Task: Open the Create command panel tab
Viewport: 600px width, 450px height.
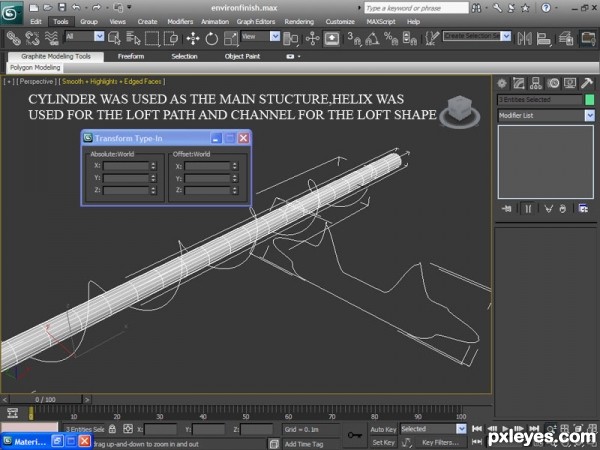Action: click(502, 83)
